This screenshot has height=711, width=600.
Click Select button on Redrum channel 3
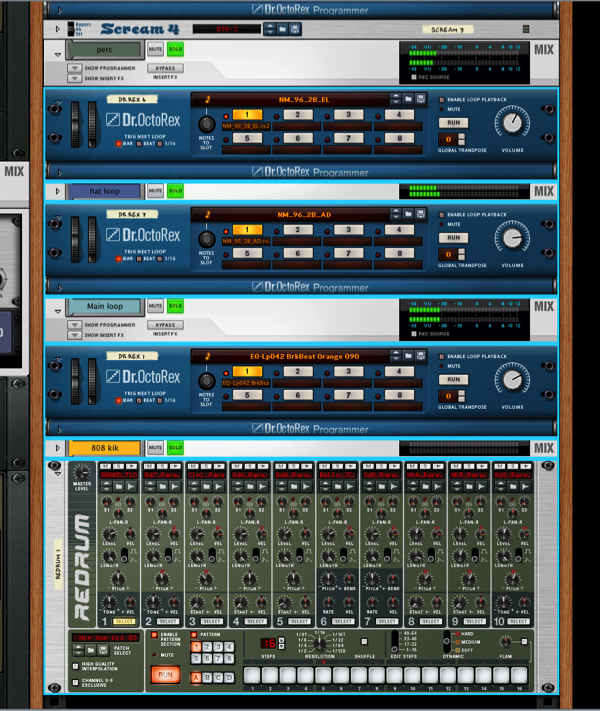[212, 621]
